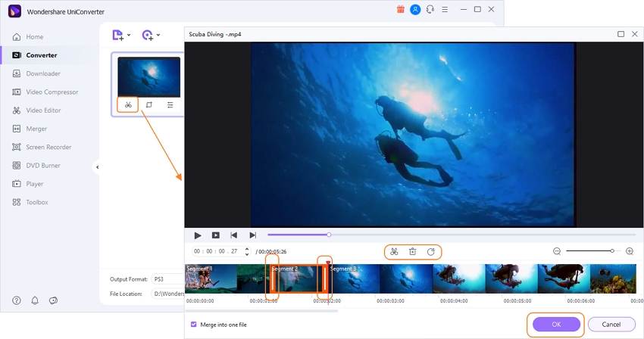Click the right trim handle of Segment 2

tap(324, 278)
